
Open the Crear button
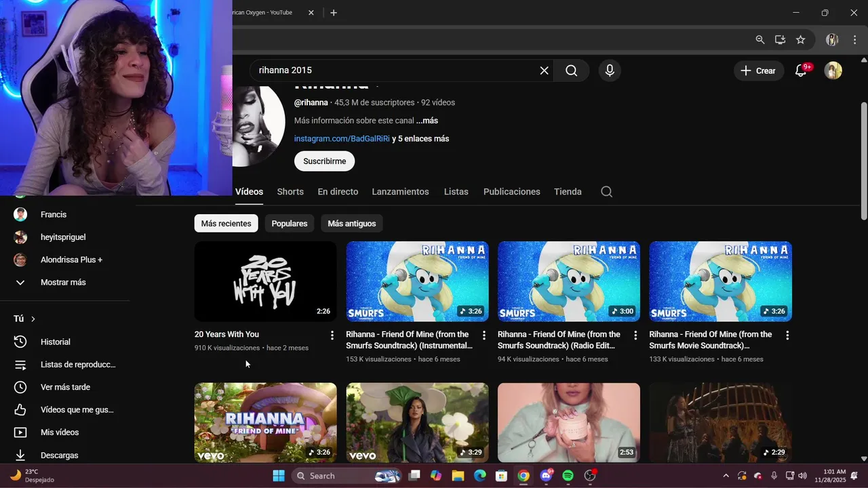click(x=759, y=70)
